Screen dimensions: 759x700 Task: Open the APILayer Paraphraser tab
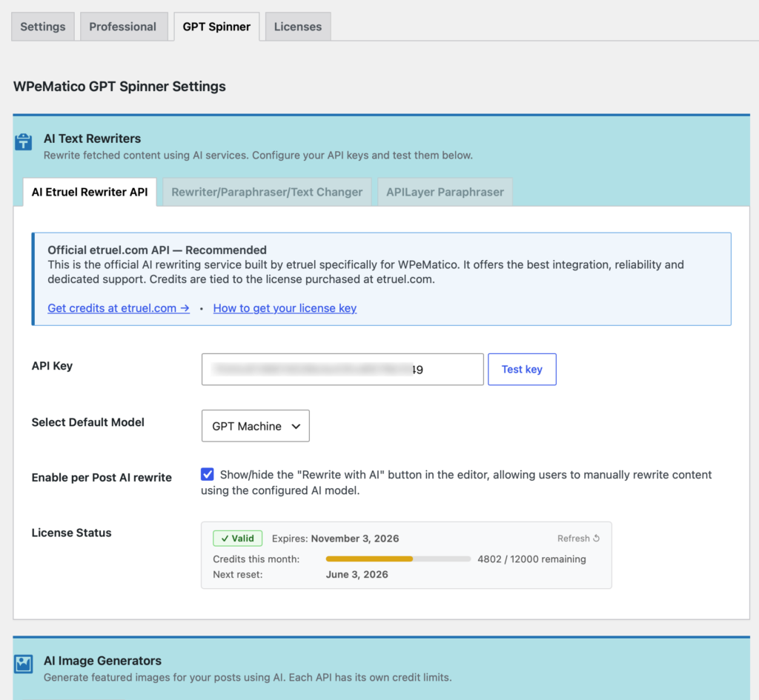pos(445,192)
